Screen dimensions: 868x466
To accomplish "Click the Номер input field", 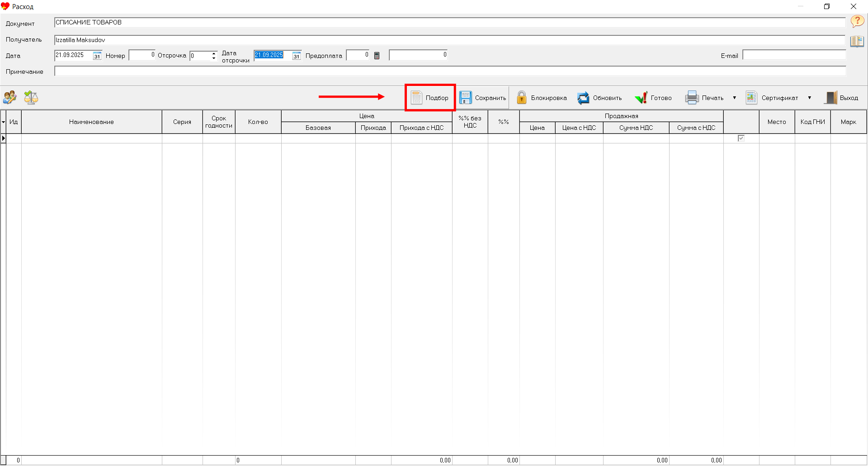I will pos(142,55).
